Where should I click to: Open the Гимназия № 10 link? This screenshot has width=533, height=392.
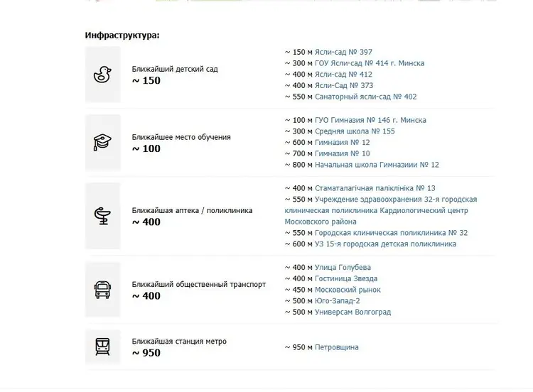[342, 153]
